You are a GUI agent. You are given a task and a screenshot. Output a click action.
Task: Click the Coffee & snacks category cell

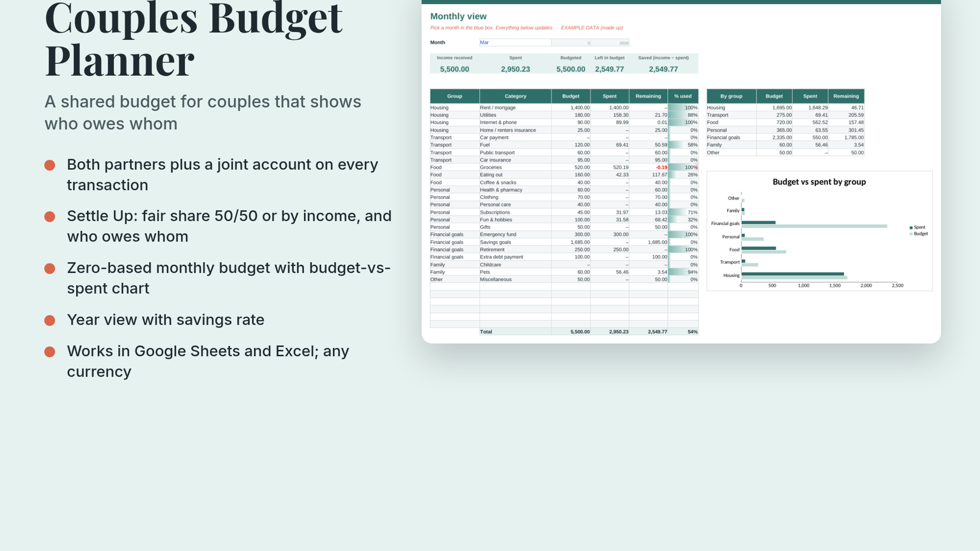tap(515, 182)
